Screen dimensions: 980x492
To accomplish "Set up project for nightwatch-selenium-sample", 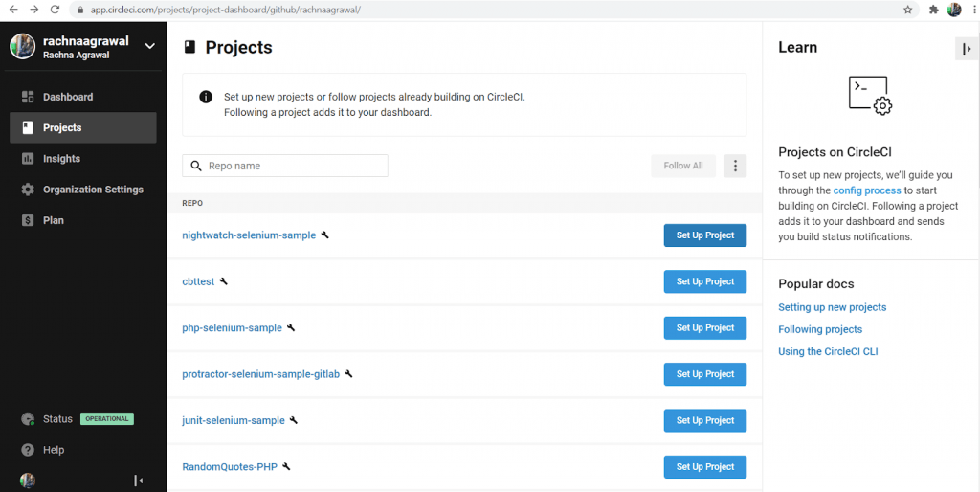I will coord(705,235).
